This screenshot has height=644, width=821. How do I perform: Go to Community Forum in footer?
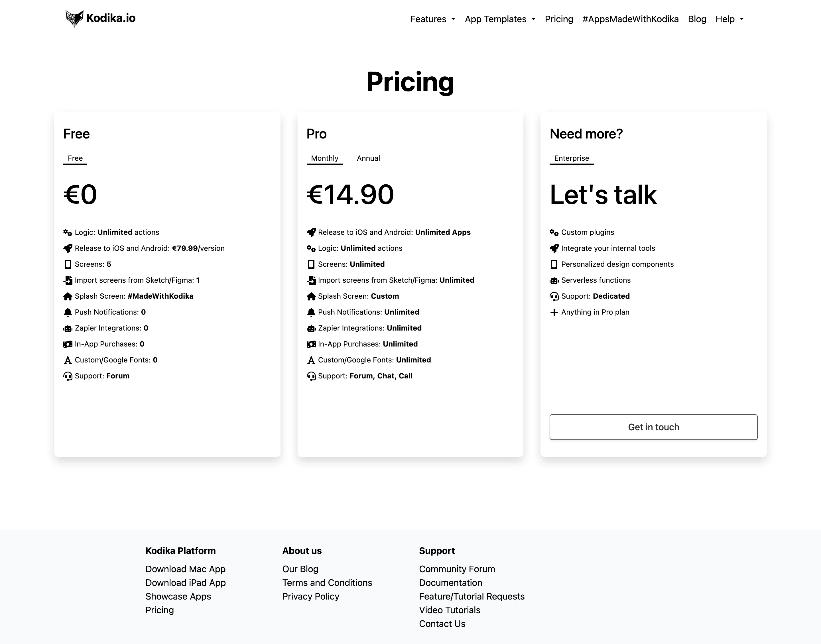(457, 569)
